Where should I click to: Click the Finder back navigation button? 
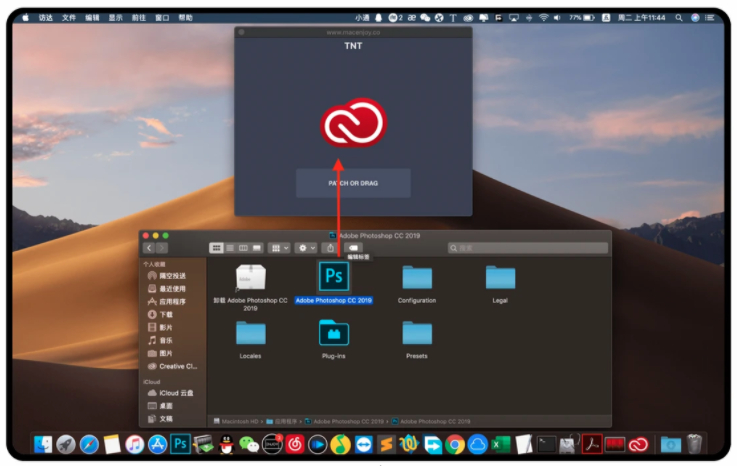(x=150, y=247)
